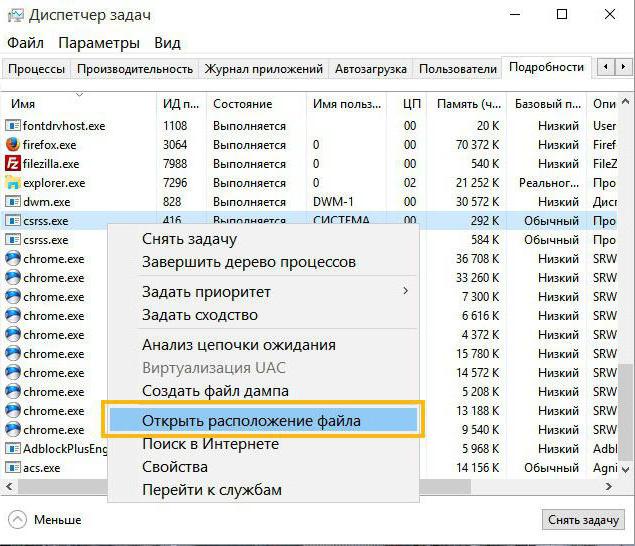Switch to the Процессы tab

[x=36, y=69]
